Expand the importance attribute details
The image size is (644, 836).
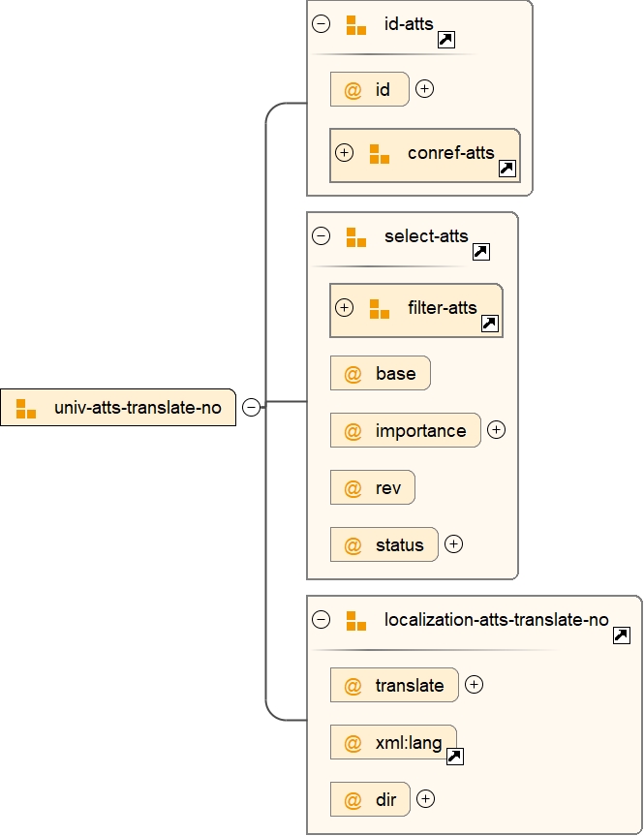point(496,430)
